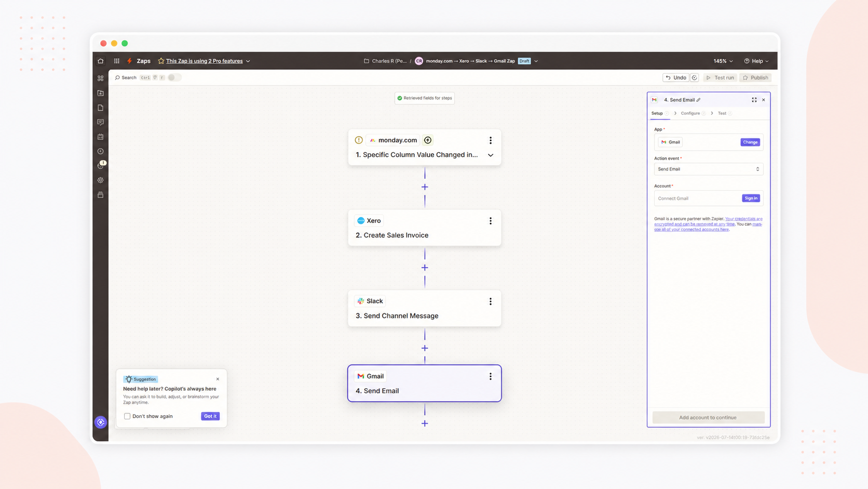Open the Xero step three-dot menu

491,221
